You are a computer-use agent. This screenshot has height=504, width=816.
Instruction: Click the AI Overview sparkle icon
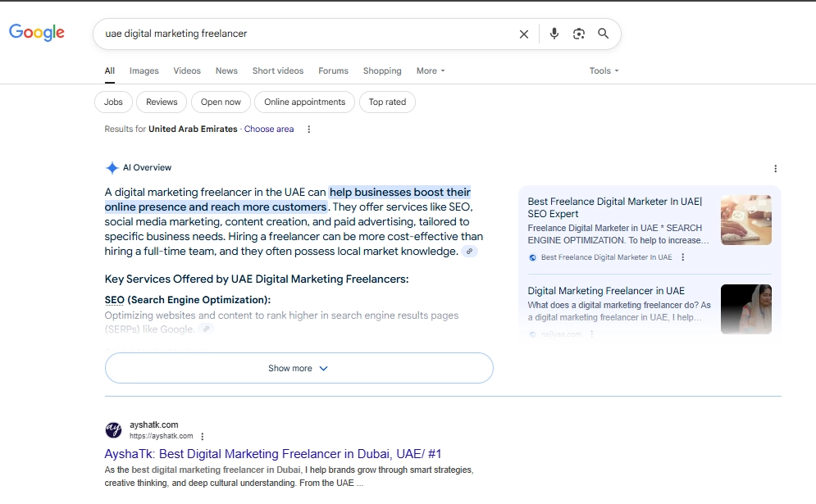(112, 167)
